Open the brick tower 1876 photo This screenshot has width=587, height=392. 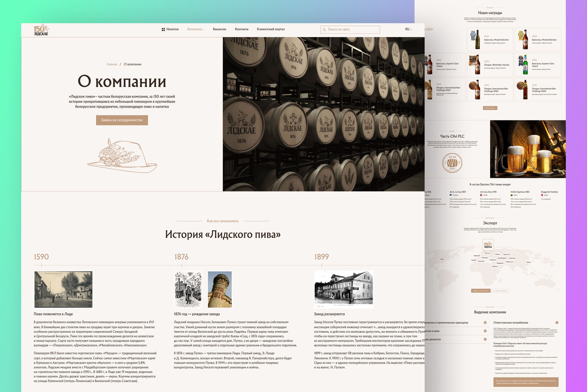[220, 289]
